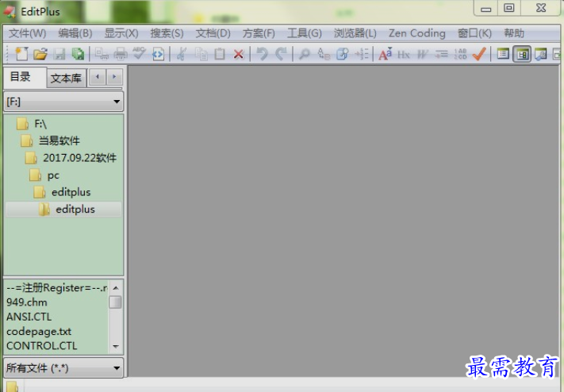Click the Replace A-to-B icon
Viewport: 564px width, 392px height.
pyautogui.click(x=324, y=54)
